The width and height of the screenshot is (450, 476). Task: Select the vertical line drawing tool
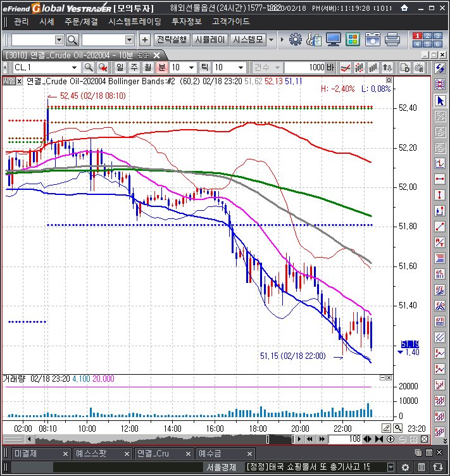point(441,195)
